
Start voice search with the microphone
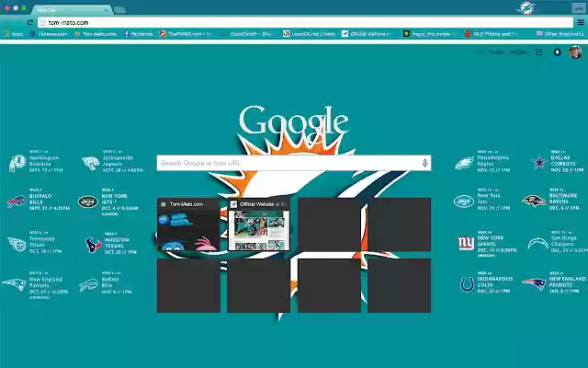(x=424, y=163)
